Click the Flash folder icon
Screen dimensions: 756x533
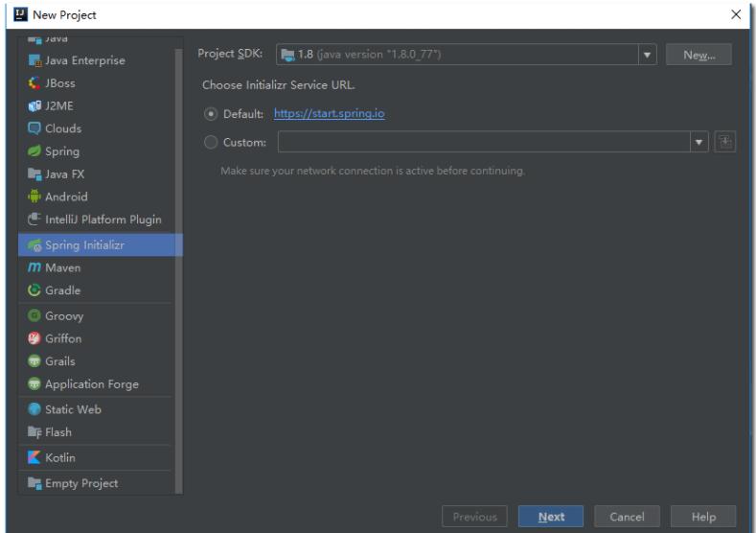(34, 431)
